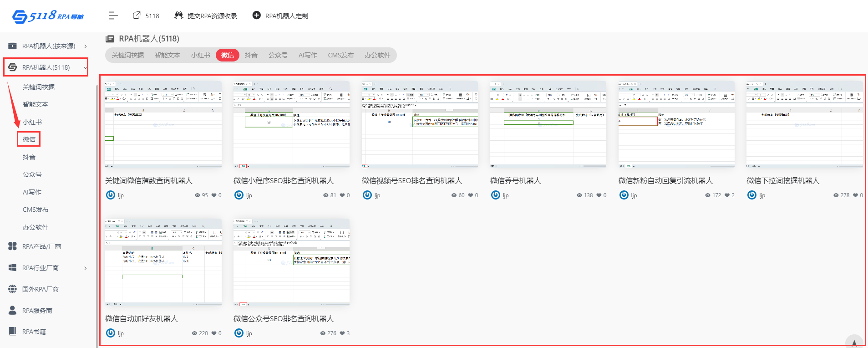
Task: Like 微信下拉词挖掘机器人 with heart icon
Action: click(x=856, y=195)
